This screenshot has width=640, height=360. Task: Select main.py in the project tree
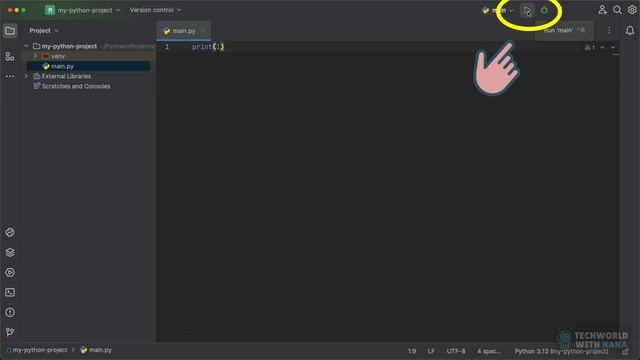pos(88,66)
